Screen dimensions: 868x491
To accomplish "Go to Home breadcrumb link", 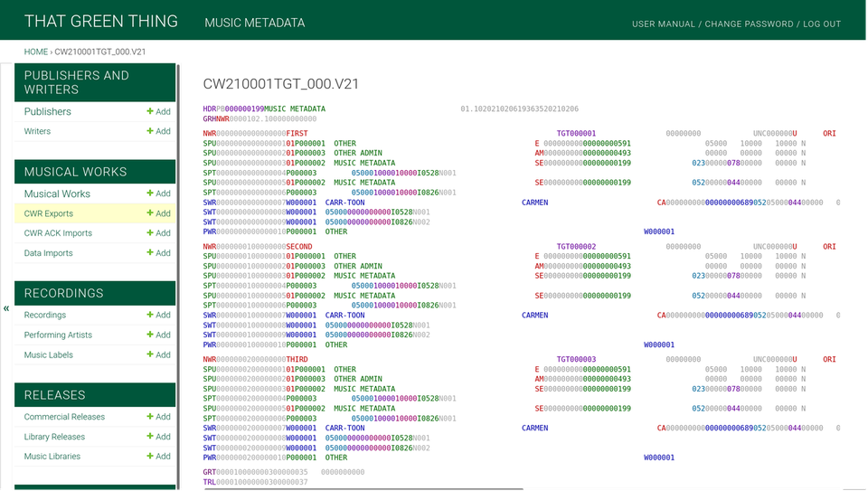I will (x=36, y=52).
